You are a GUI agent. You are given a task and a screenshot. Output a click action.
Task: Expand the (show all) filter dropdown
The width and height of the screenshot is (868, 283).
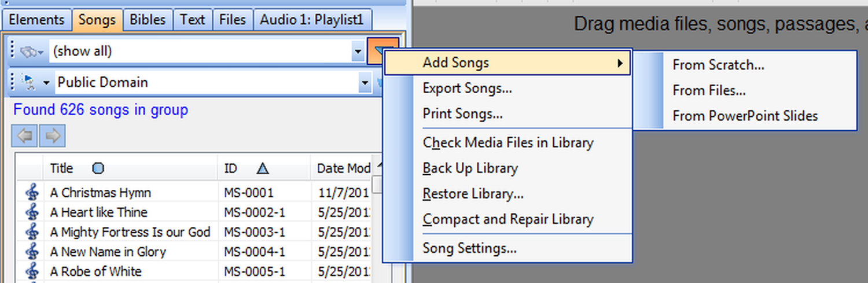coord(358,52)
